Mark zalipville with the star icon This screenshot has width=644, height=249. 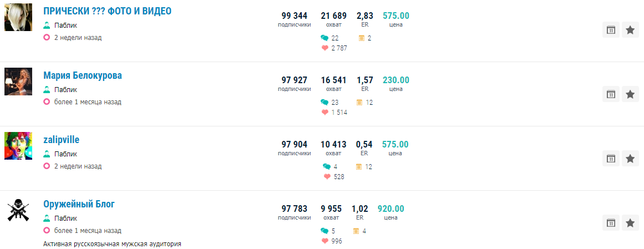630,158
